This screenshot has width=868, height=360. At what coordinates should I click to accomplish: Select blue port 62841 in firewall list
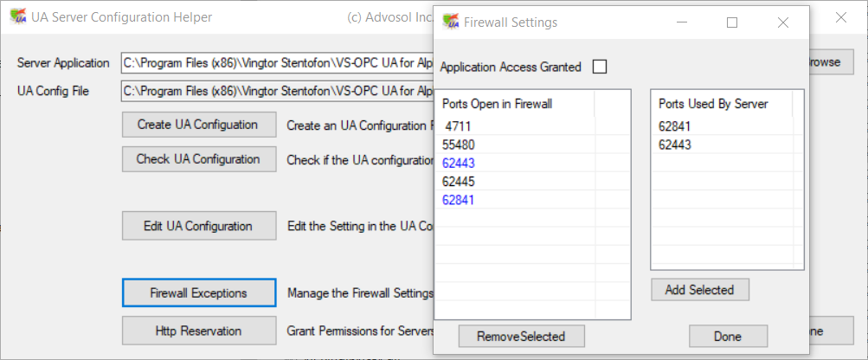(x=459, y=200)
